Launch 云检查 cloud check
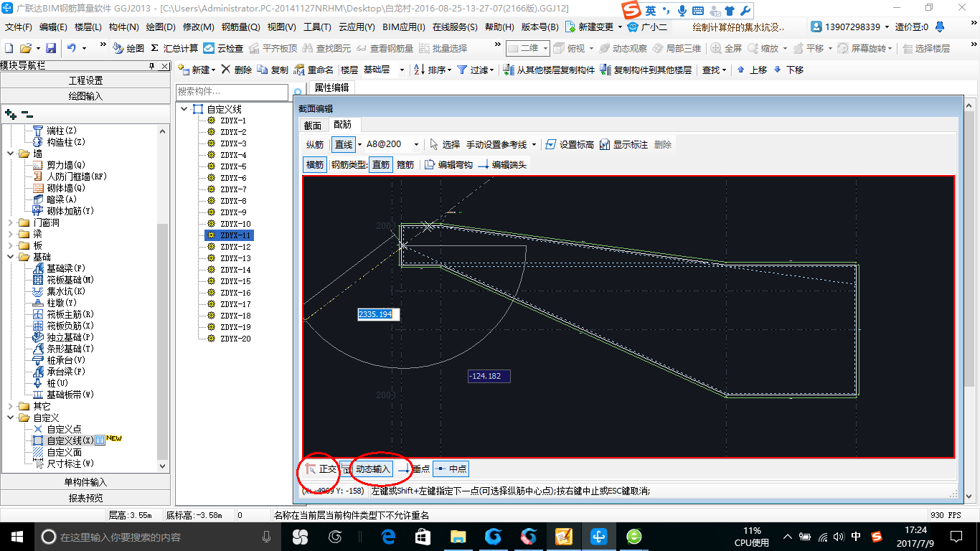The width and height of the screenshot is (980, 551). click(x=223, y=48)
